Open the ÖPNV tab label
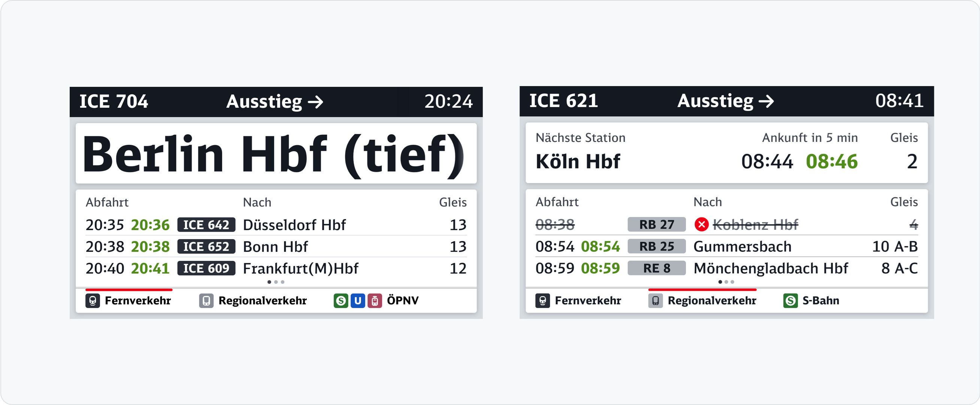 click(x=402, y=301)
